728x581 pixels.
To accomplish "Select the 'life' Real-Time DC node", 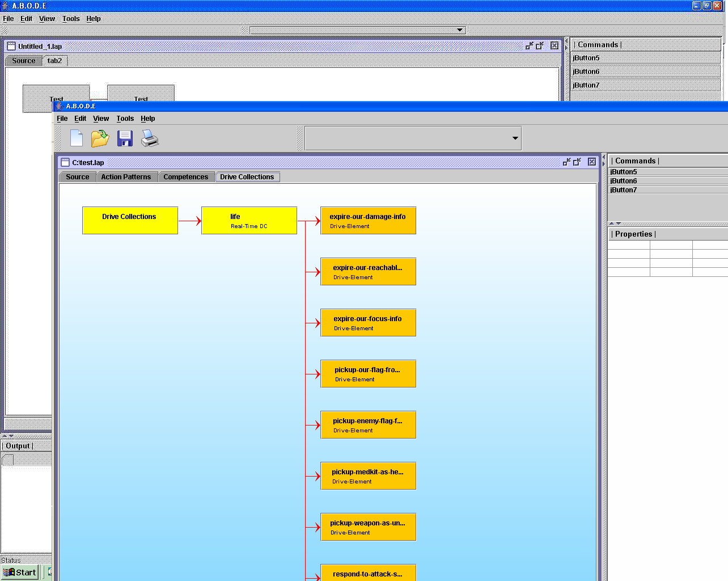I will pos(249,221).
